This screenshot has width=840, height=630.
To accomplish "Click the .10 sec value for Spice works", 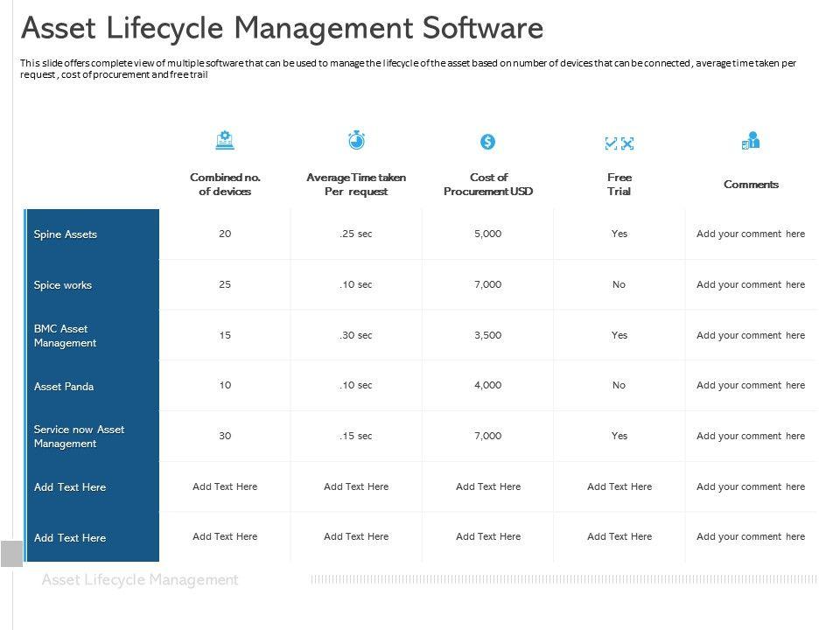I will pyautogui.click(x=356, y=284).
